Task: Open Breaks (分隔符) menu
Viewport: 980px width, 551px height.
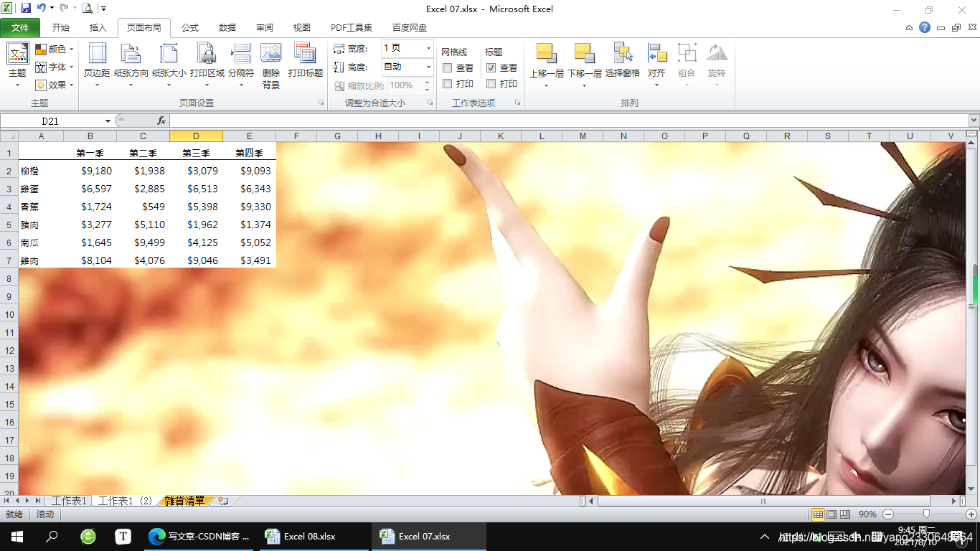Action: (x=241, y=65)
